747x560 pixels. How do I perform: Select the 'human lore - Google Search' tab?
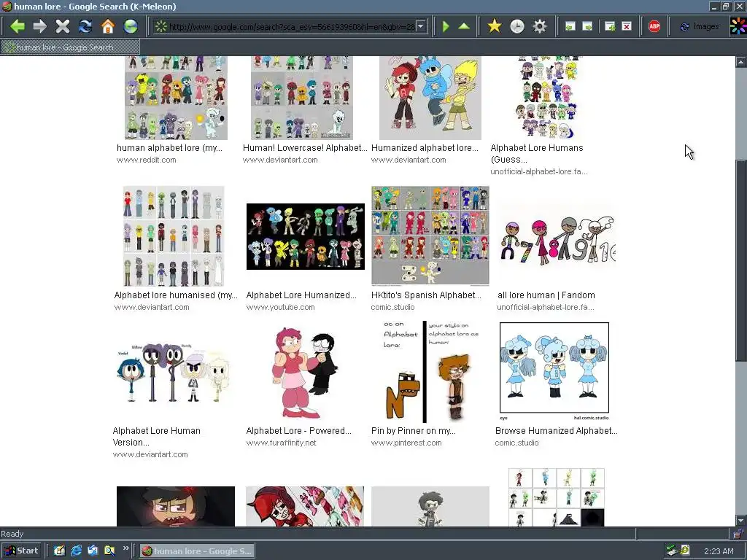click(70, 47)
